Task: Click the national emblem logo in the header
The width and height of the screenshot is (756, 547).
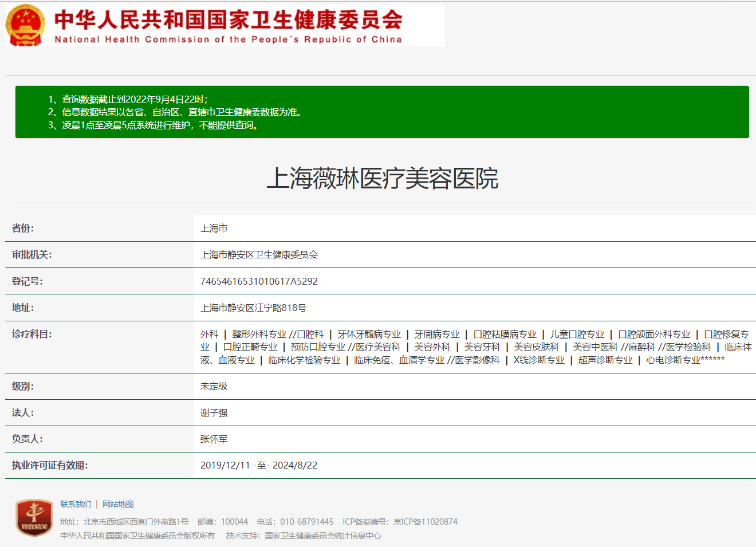Action: [25, 25]
